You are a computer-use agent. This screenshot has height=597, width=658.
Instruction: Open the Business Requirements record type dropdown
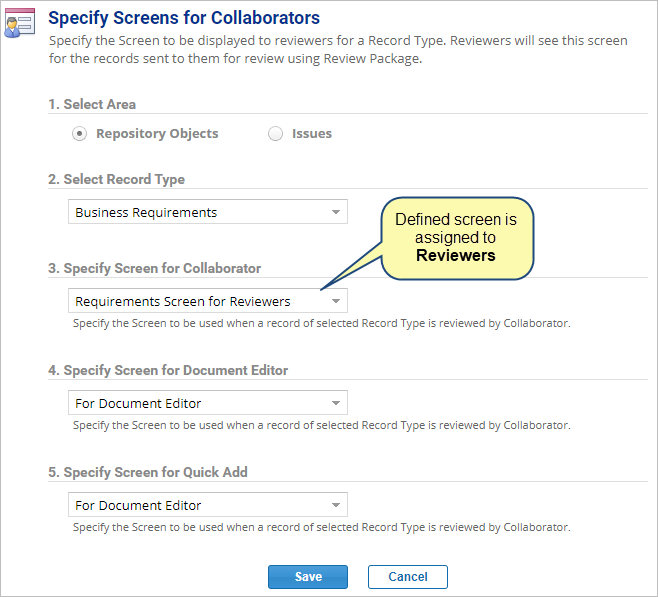coord(208,212)
